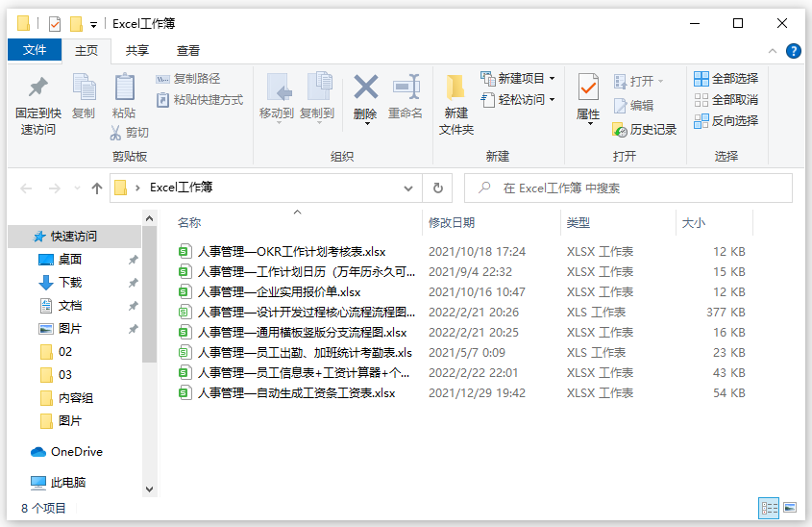Screen dimensions: 812x527
Task: Sort by the Name (名称) column header
Action: (x=189, y=223)
